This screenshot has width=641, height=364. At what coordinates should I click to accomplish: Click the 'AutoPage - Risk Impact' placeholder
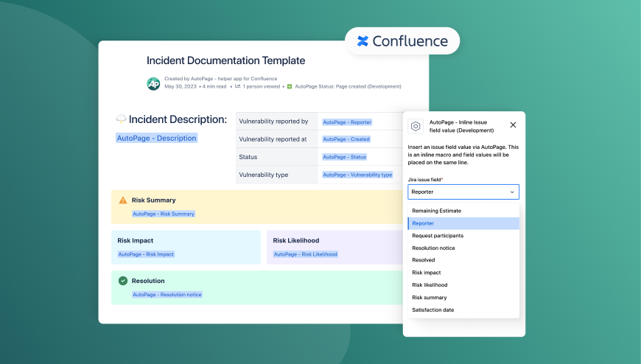tap(146, 254)
